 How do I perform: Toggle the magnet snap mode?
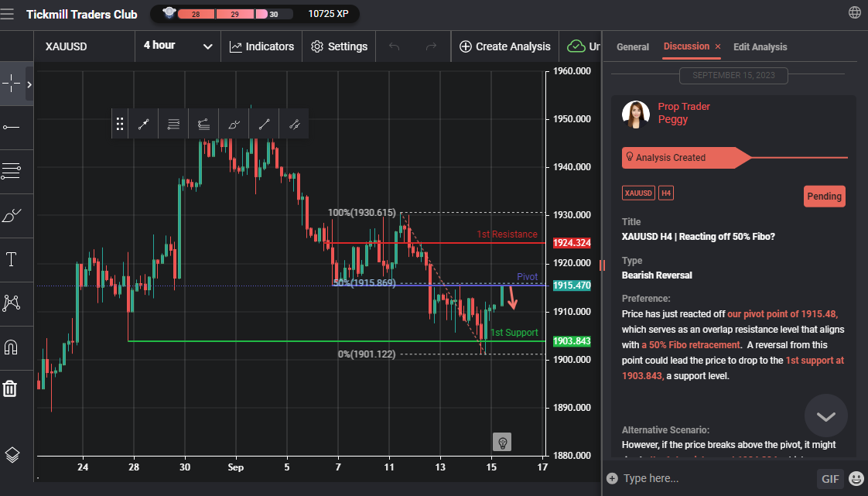click(11, 347)
